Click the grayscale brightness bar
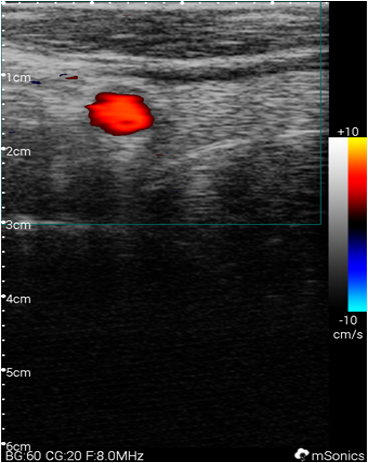The image size is (368, 463). pos(338,225)
